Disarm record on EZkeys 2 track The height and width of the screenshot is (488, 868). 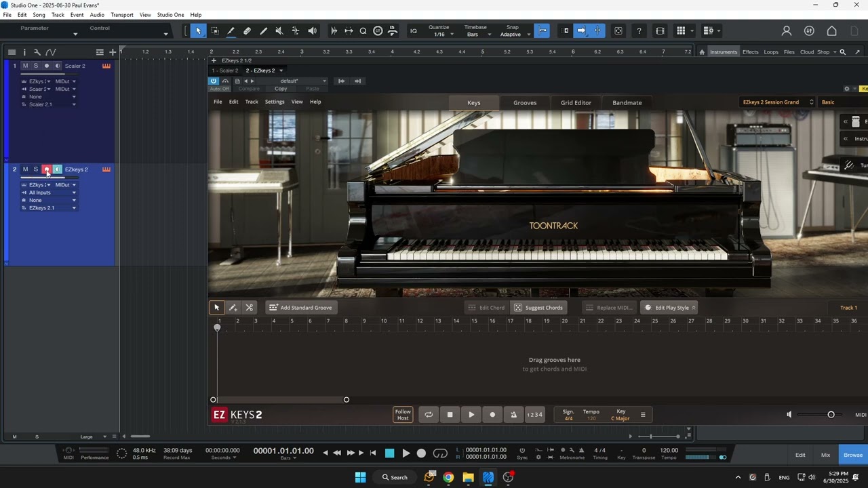[x=47, y=169]
